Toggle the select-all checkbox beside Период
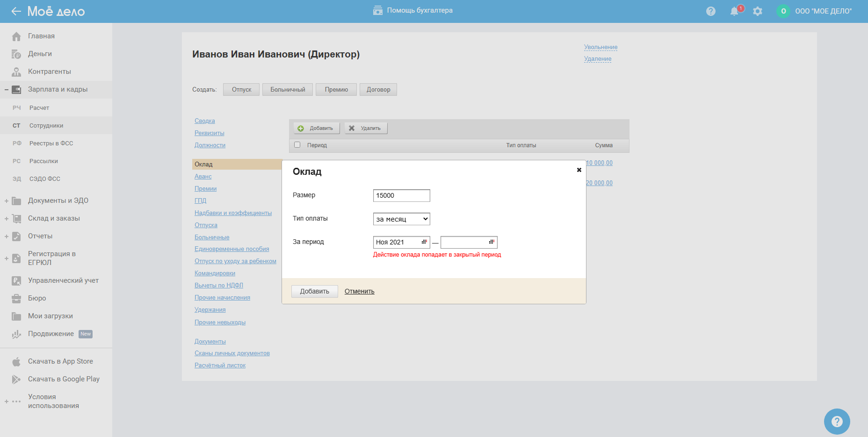The height and width of the screenshot is (437, 868). [297, 145]
